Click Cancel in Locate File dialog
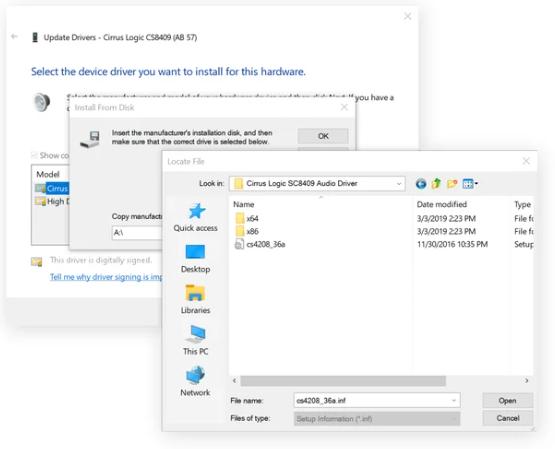Image resolution: width=555 pixels, height=449 pixels. (507, 418)
